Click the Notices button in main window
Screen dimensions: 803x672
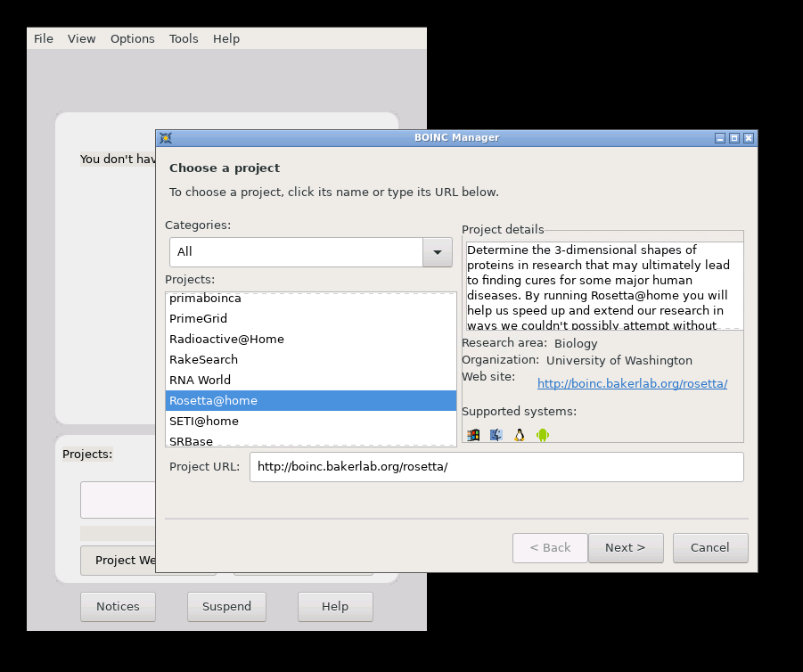(x=118, y=607)
